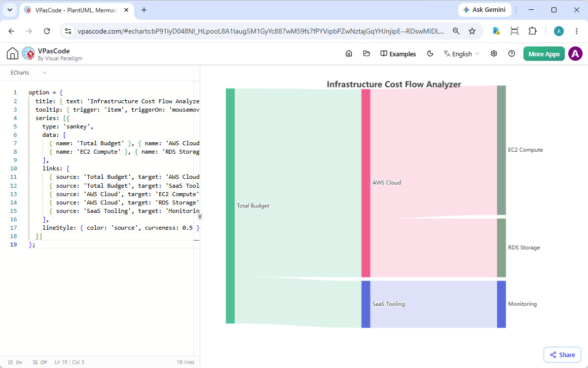This screenshot has width=588, height=368.
Task: Click the Ask Gemini button
Action: (484, 10)
